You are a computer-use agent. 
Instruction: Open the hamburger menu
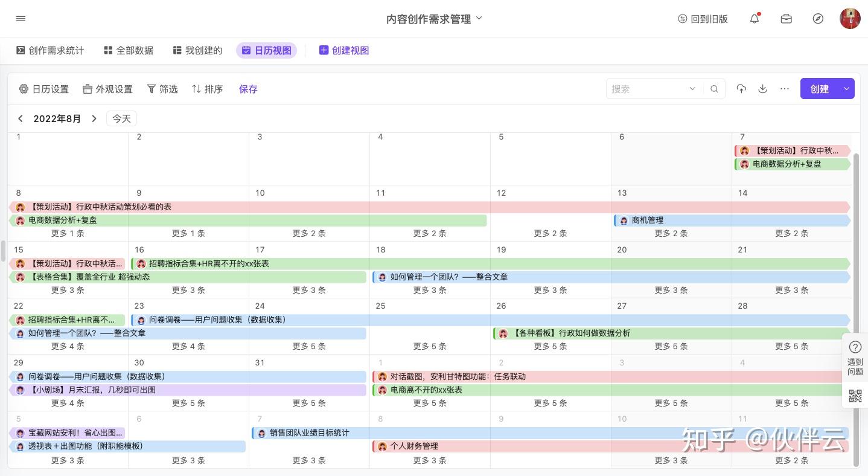pos(21,19)
